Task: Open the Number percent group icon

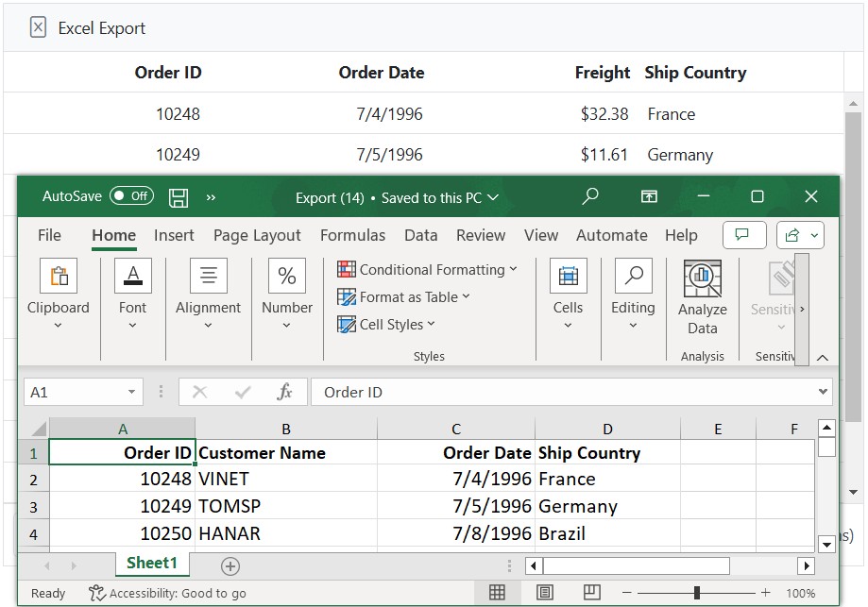Action: 287,276
